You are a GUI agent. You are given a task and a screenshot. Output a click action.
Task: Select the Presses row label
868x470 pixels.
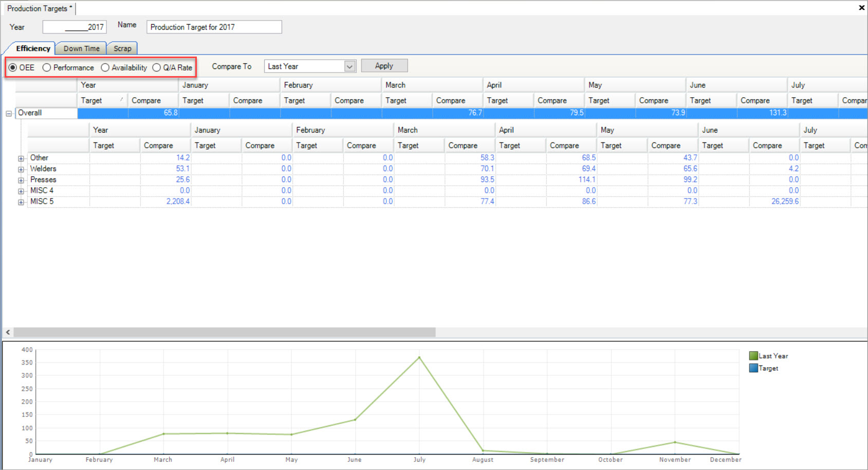[43, 179]
